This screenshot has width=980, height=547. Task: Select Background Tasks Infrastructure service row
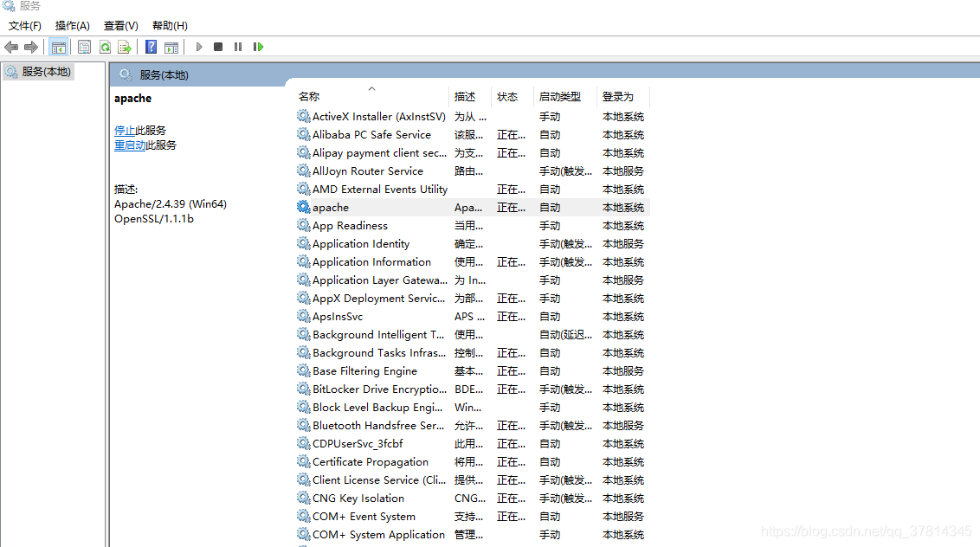tap(472, 352)
